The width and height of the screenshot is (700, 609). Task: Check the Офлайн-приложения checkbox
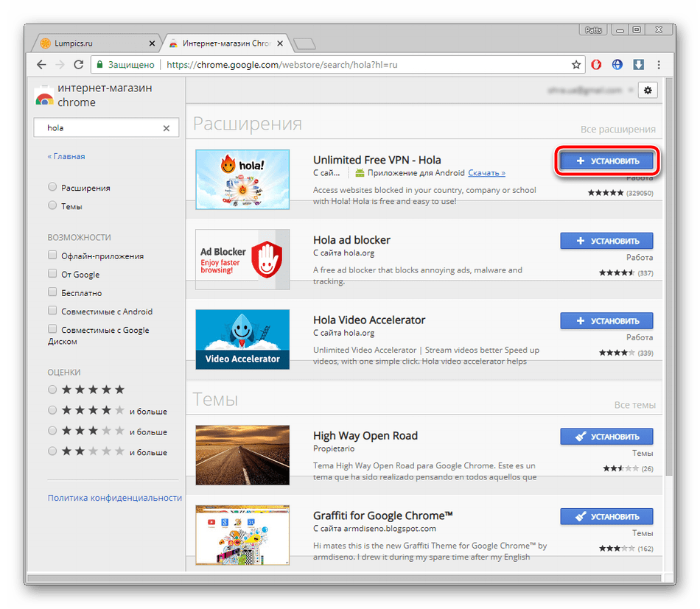(x=52, y=256)
